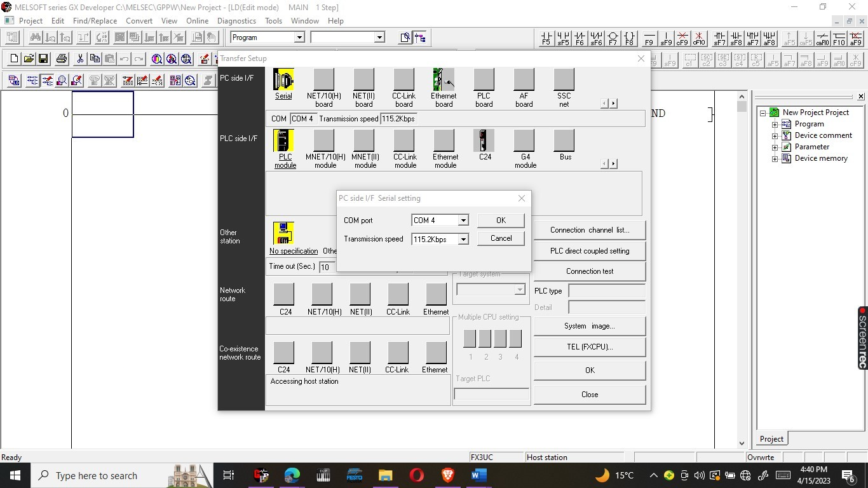Select the Bus interface icon

[x=564, y=140]
